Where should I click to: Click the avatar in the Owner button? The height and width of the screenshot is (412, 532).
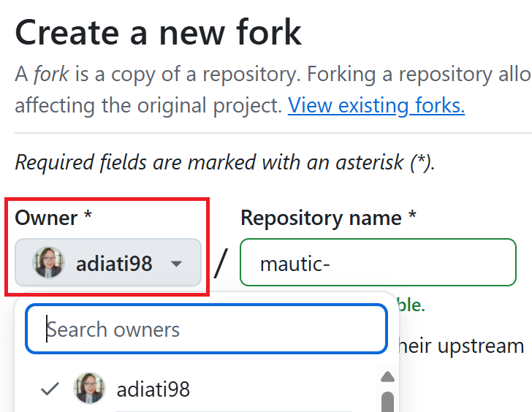[x=49, y=263]
